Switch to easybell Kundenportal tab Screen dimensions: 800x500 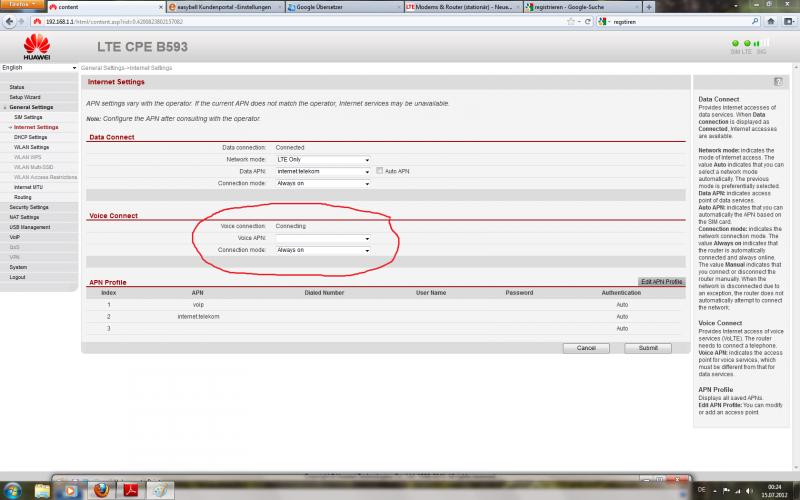224,7
